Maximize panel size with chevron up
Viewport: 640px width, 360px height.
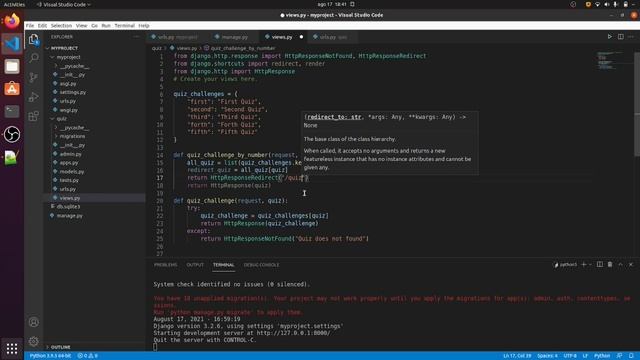pos(620,264)
